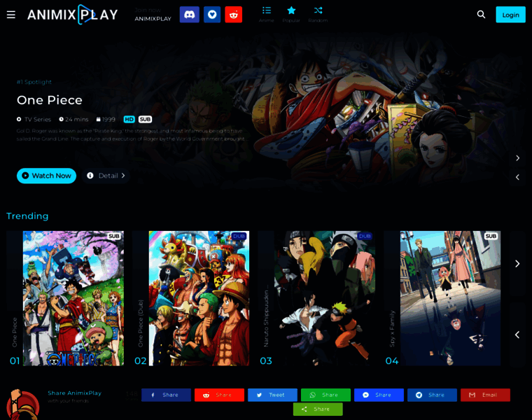Open the Reddit community icon
The image size is (532, 420).
tap(233, 15)
